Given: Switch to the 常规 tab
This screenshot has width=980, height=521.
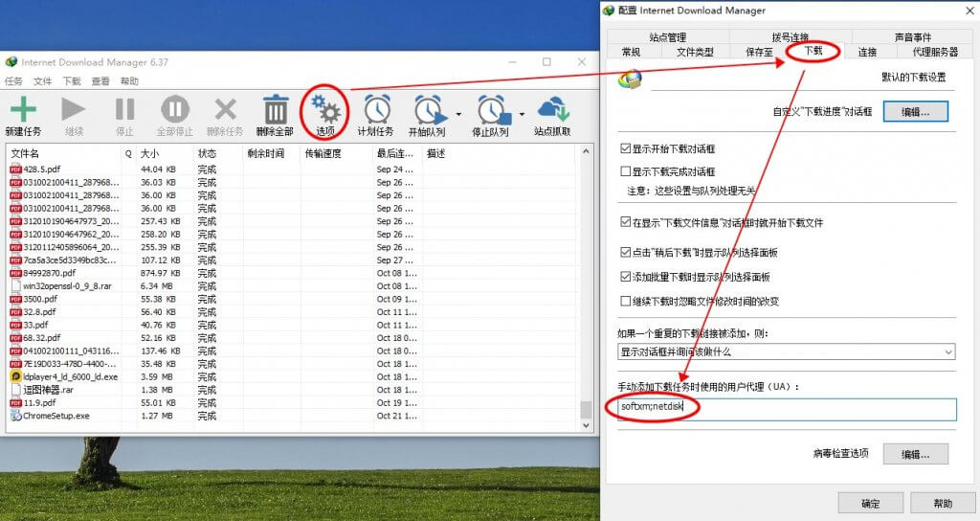Looking at the screenshot, I should coord(632,52).
